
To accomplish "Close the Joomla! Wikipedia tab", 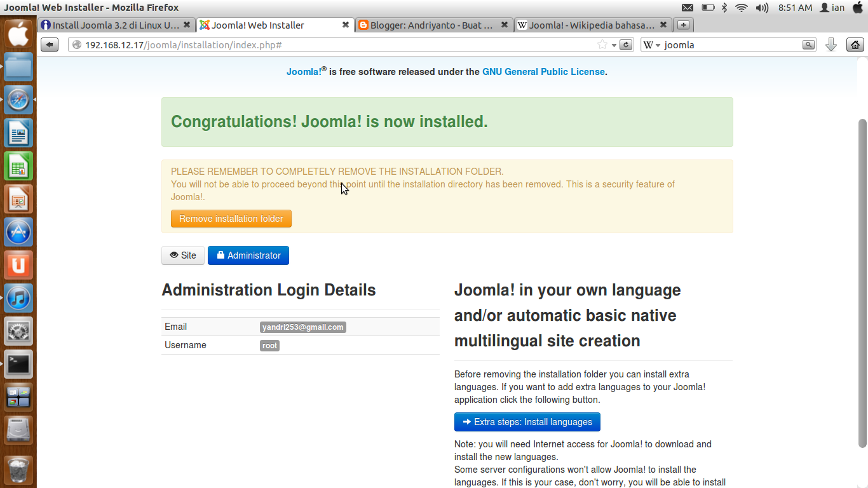I will tap(663, 25).
